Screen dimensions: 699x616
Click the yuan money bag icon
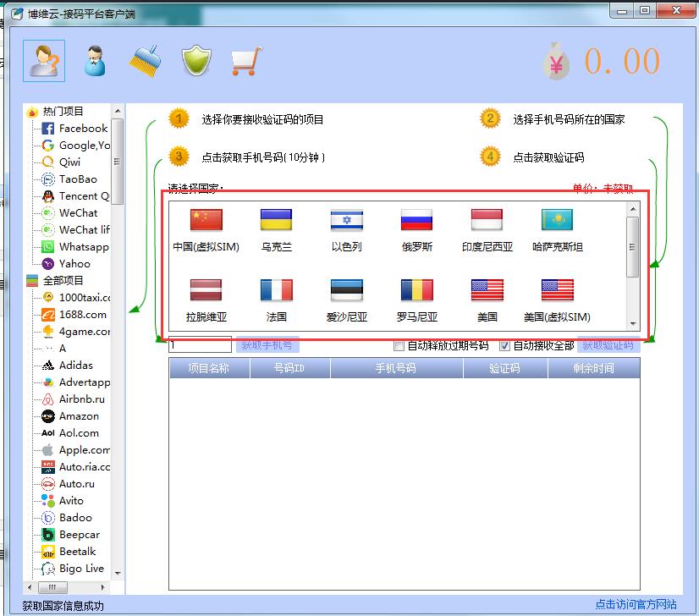coord(556,61)
